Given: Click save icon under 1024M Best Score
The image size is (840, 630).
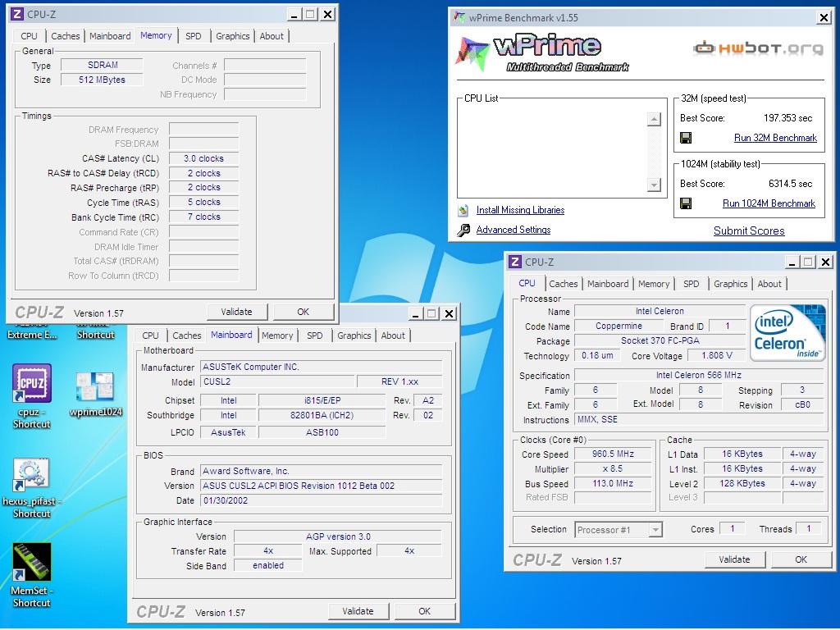Looking at the screenshot, I should (x=686, y=203).
